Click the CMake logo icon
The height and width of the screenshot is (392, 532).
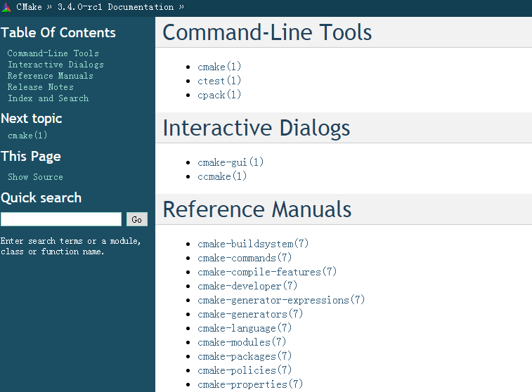pyautogui.click(x=6, y=7)
